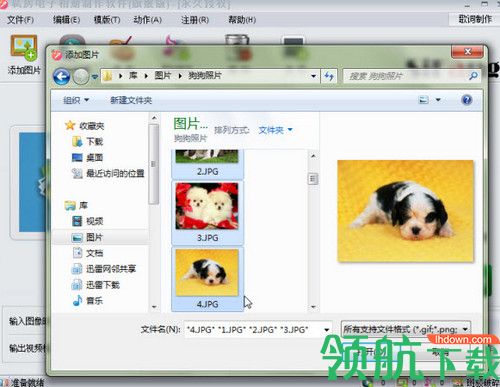Open the 文件(F) menu

[20, 20]
